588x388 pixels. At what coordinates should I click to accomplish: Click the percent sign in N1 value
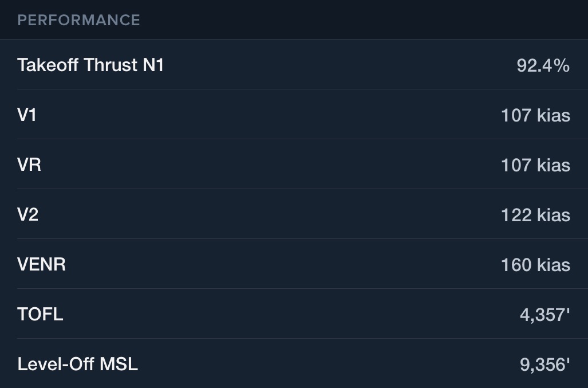coord(561,66)
